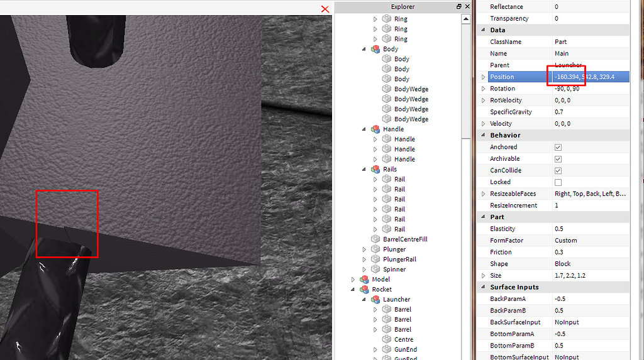Viewport: 644px width, 360px height.
Task: Collapse the Handle model in Explorer
Action: [364, 129]
